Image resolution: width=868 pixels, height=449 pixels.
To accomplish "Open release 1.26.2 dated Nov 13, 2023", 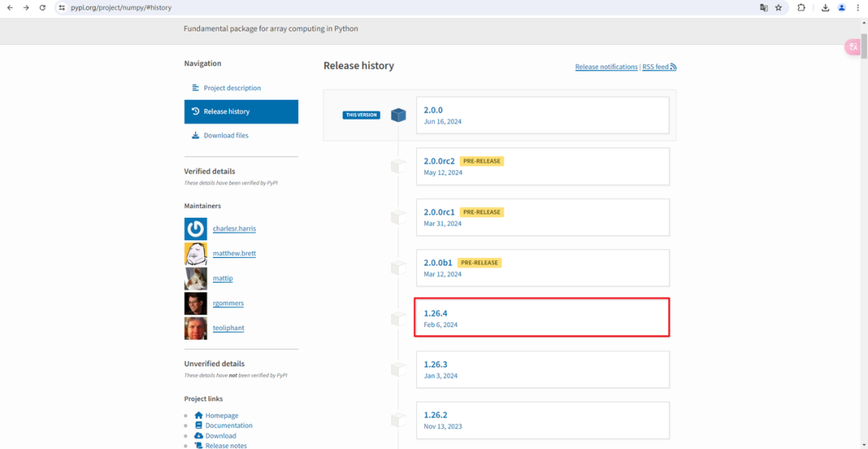I will [542, 420].
